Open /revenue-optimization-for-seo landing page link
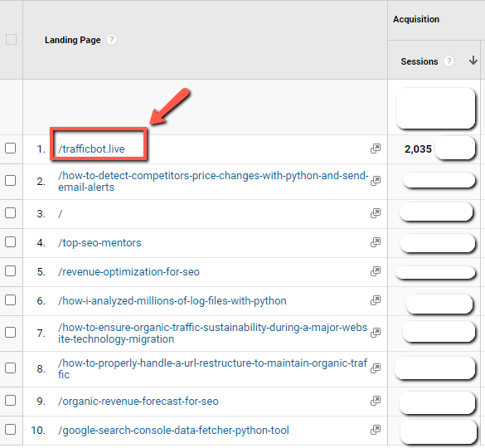 coord(129,272)
